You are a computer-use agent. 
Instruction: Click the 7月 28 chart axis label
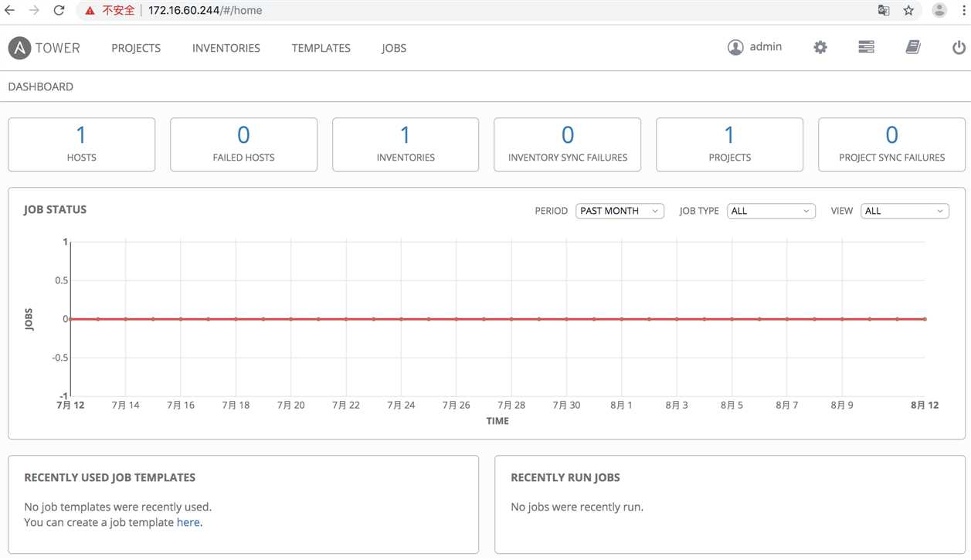(x=511, y=406)
